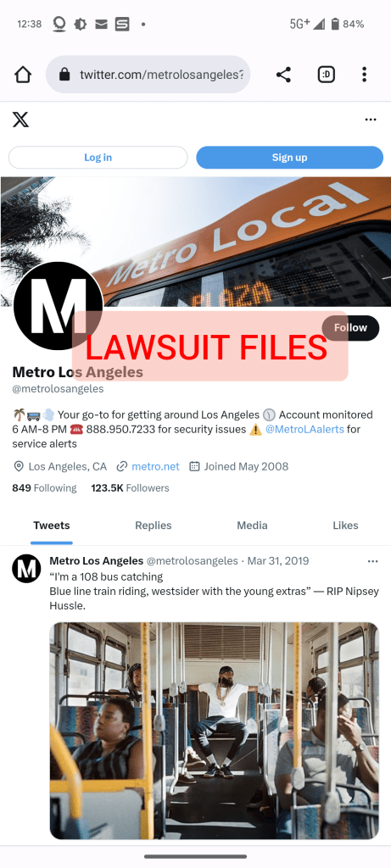Viewport: 391px width, 868px height.
Task: Open the browser share icon
Action: point(283,75)
